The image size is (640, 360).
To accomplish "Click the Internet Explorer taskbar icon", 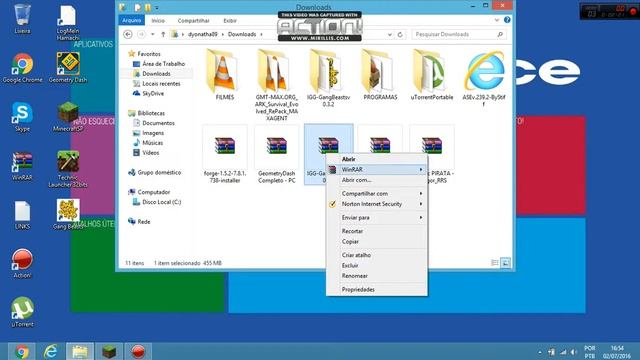I will tap(51, 351).
